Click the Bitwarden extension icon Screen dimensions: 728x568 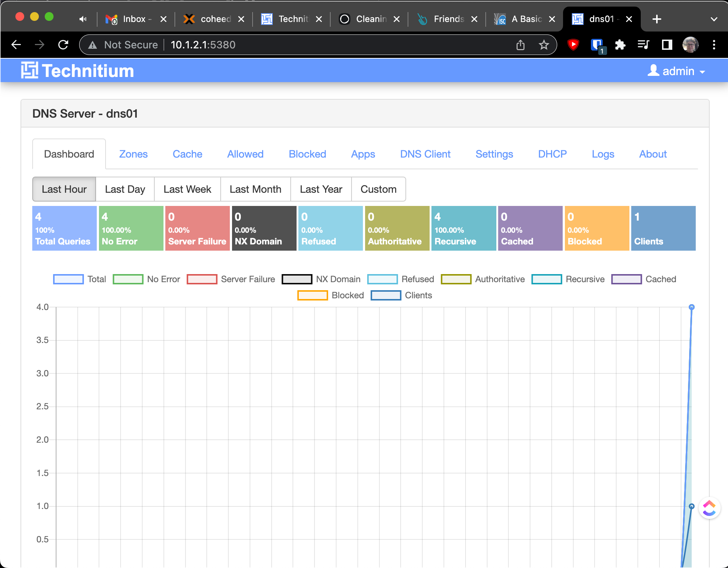pos(597,45)
